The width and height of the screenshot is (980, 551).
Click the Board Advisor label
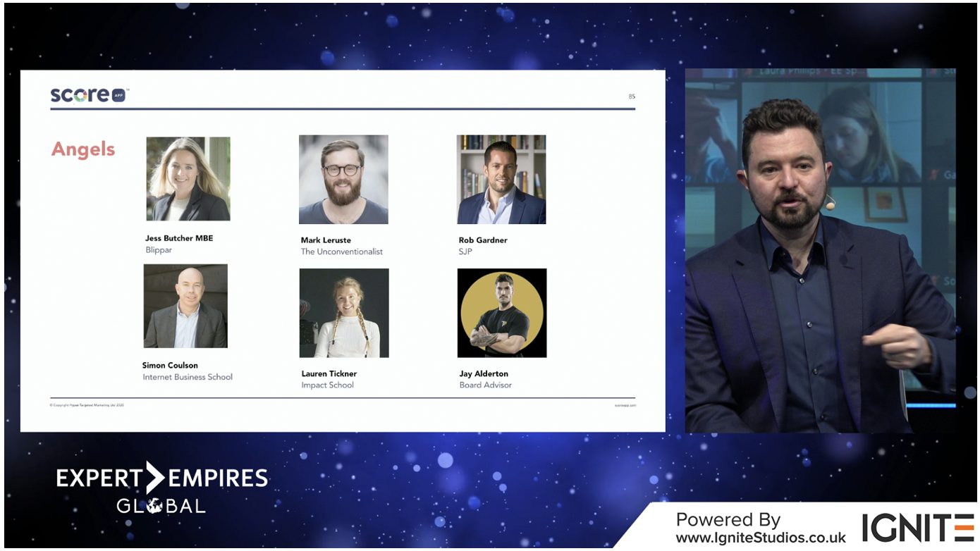coord(486,385)
